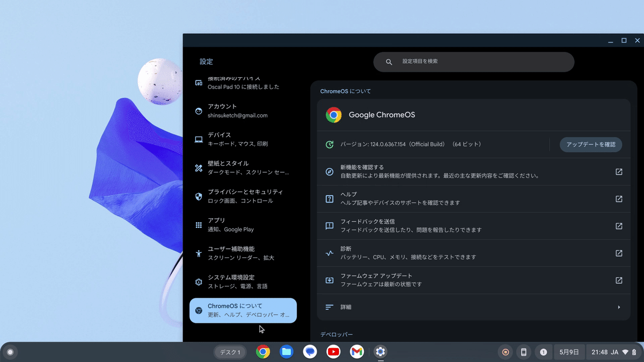
Task: Open the 5月9日 calendar date button
Action: 569,352
